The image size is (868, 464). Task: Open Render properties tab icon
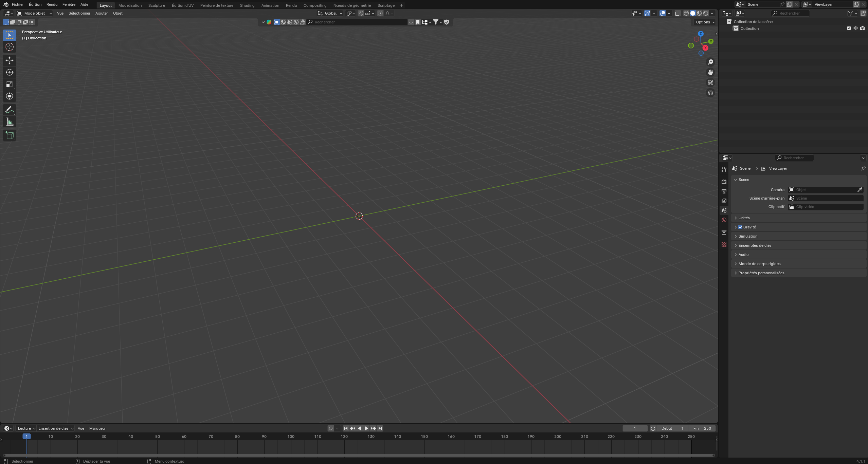(724, 182)
